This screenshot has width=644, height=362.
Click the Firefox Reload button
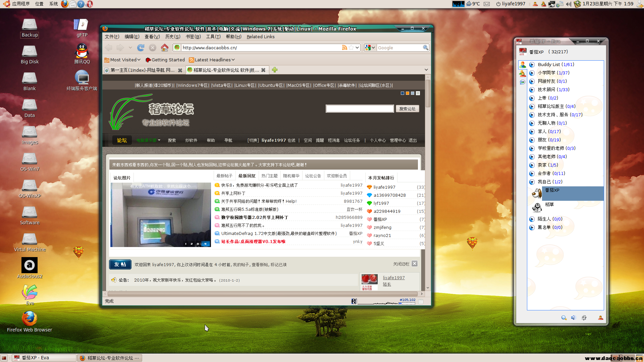click(x=141, y=48)
